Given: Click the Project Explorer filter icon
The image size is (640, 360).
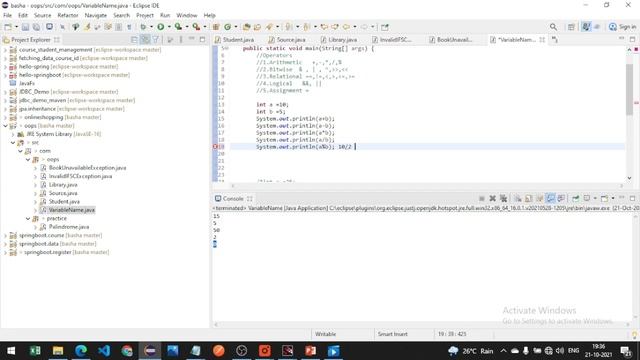Looking at the screenshot, I should pyautogui.click(x=156, y=40).
